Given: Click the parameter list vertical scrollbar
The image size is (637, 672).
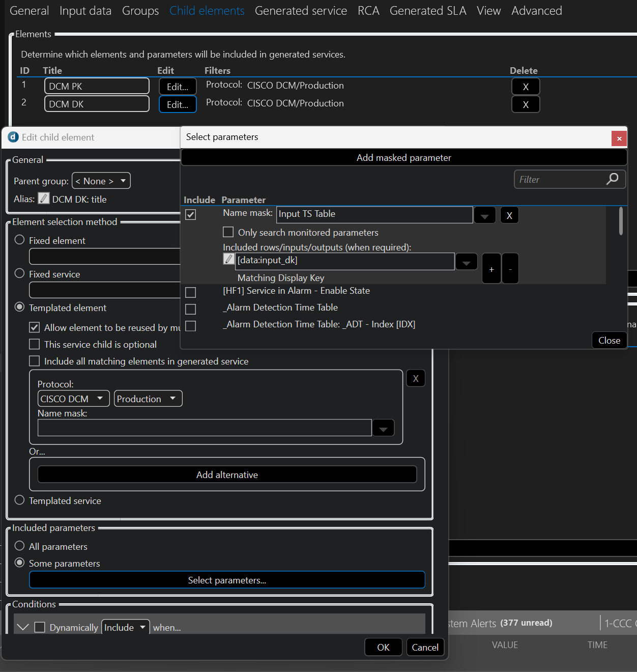Looking at the screenshot, I should 621,221.
